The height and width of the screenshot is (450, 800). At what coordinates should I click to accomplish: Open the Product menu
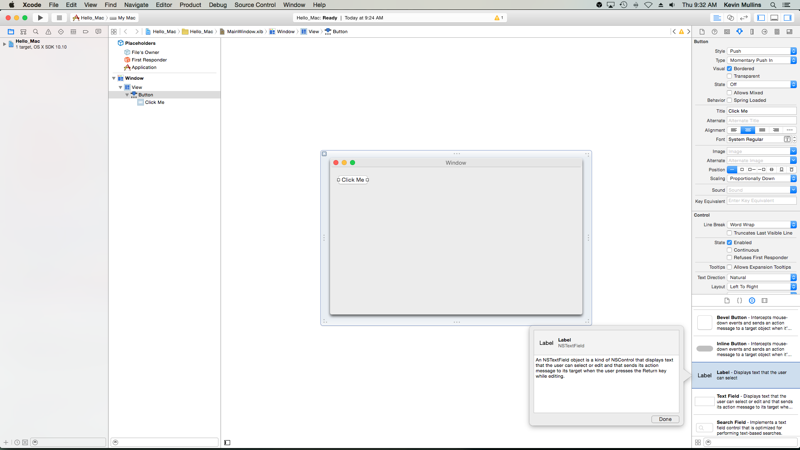[x=190, y=5]
